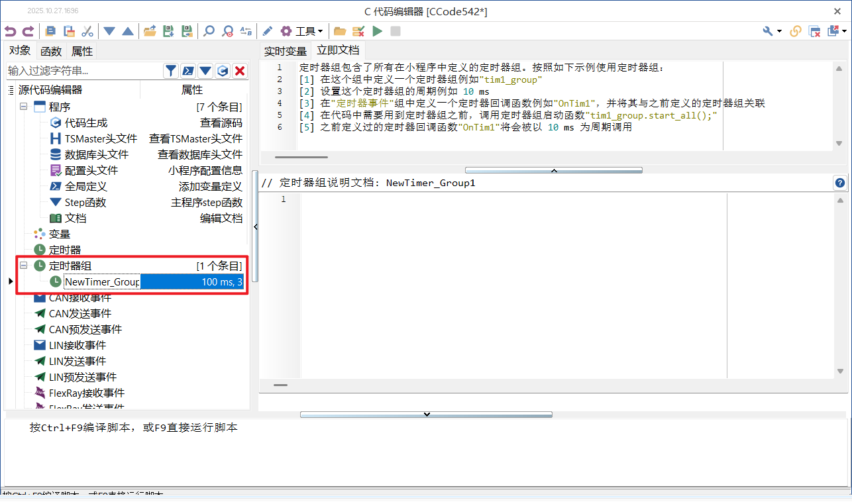Collapse the 定时器组 tree node
Screen dimensions: 852x504
(23, 266)
